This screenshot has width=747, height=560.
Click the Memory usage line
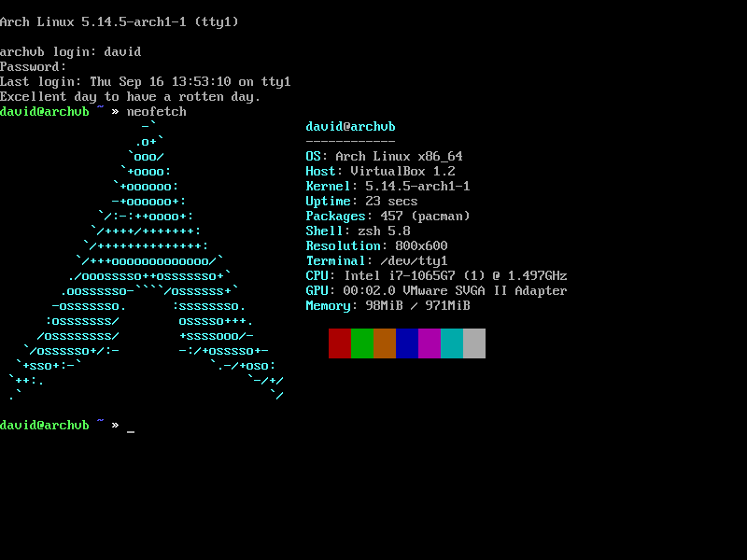[x=388, y=306]
